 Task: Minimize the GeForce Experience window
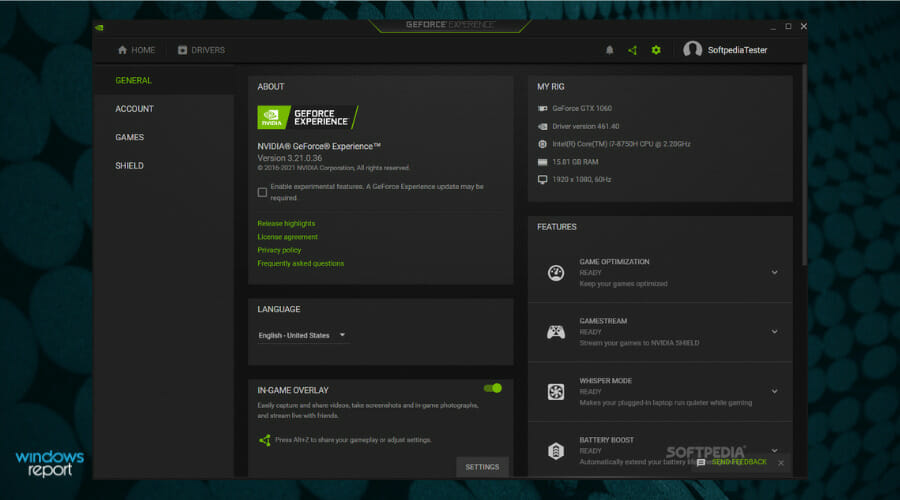(773, 26)
